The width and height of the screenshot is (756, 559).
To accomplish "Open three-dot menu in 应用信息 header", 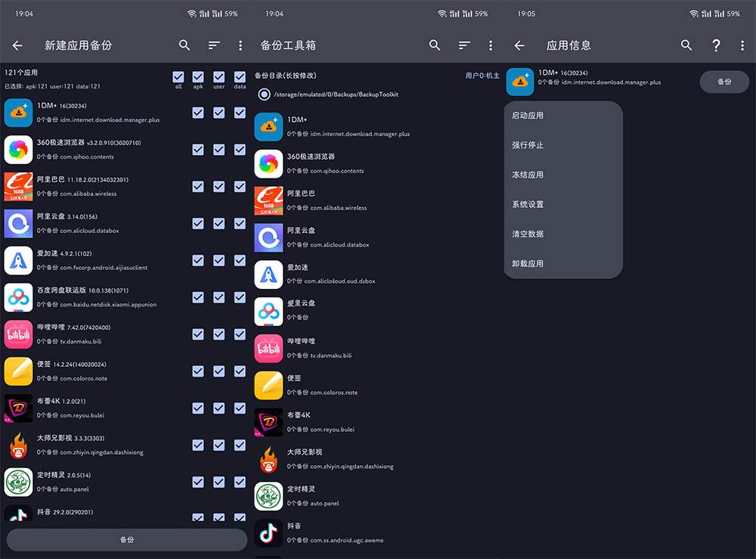I will pyautogui.click(x=742, y=45).
